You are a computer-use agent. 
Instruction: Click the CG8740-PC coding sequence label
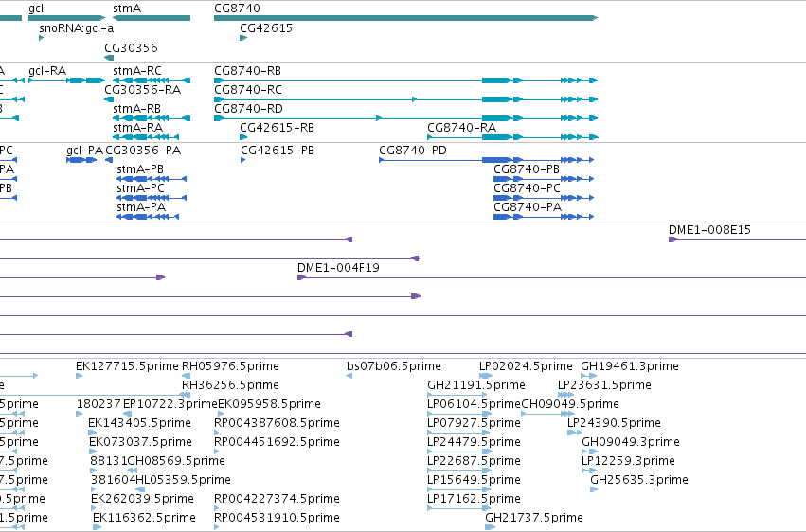(x=527, y=188)
